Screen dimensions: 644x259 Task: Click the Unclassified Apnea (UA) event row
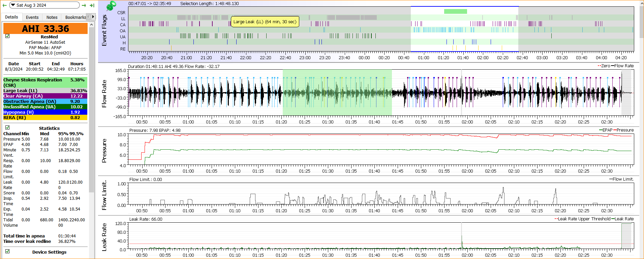[45, 107]
